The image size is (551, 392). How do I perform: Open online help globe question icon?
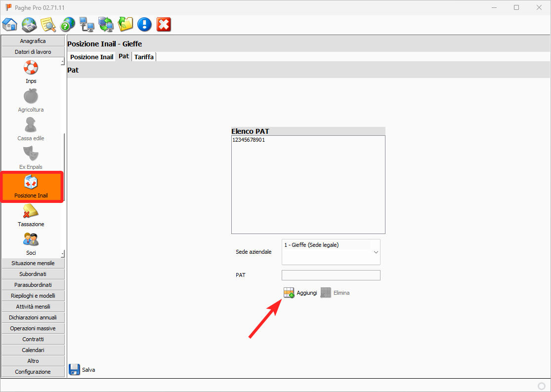[x=68, y=24]
